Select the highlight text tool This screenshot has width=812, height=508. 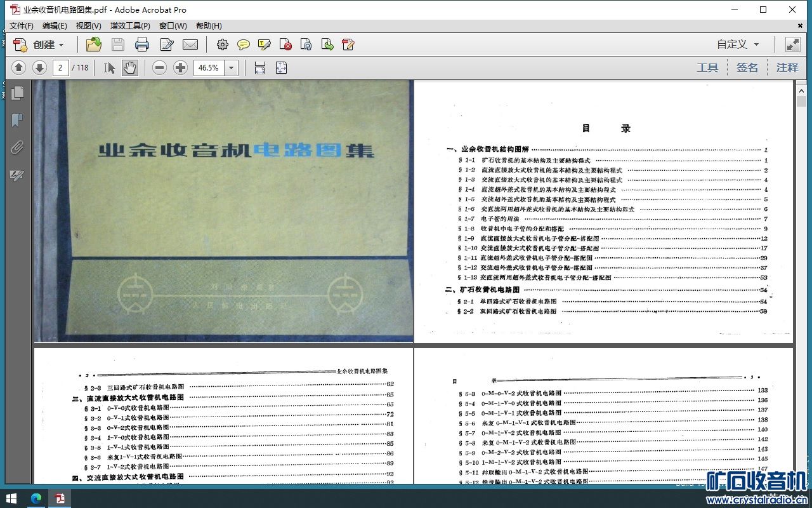coord(265,44)
